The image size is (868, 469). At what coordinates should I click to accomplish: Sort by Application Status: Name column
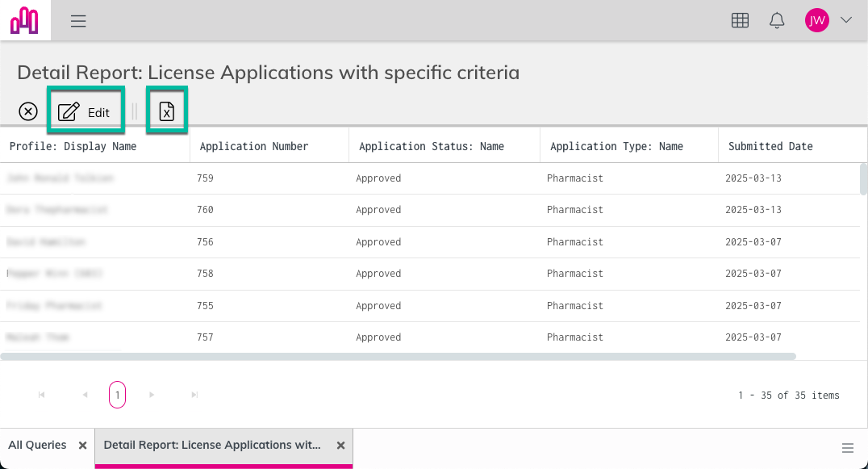point(432,146)
